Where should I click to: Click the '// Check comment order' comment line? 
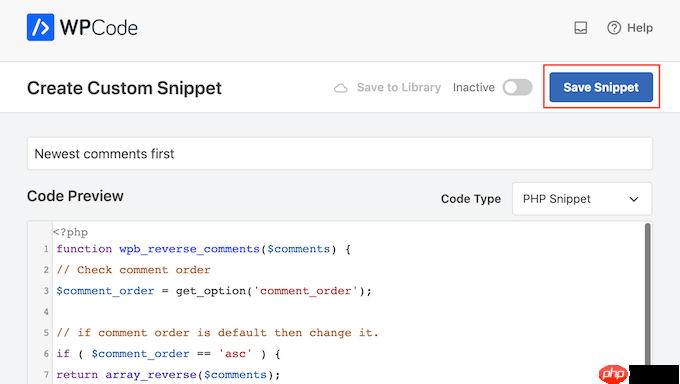click(x=133, y=270)
